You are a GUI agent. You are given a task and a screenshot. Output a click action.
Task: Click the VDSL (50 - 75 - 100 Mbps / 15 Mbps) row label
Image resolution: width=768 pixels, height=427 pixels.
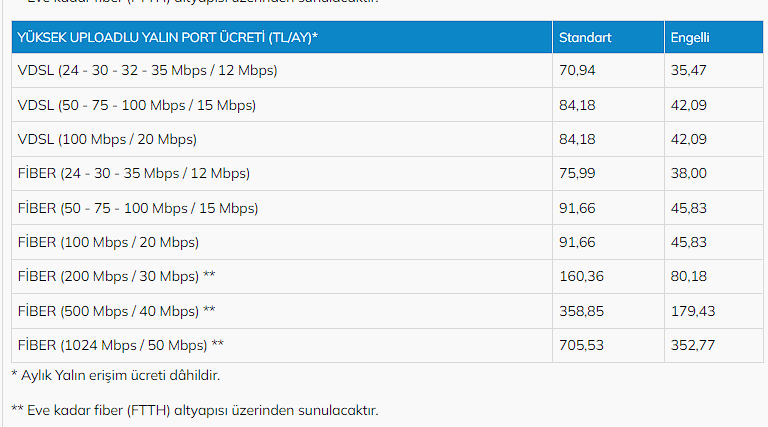[x=137, y=105]
